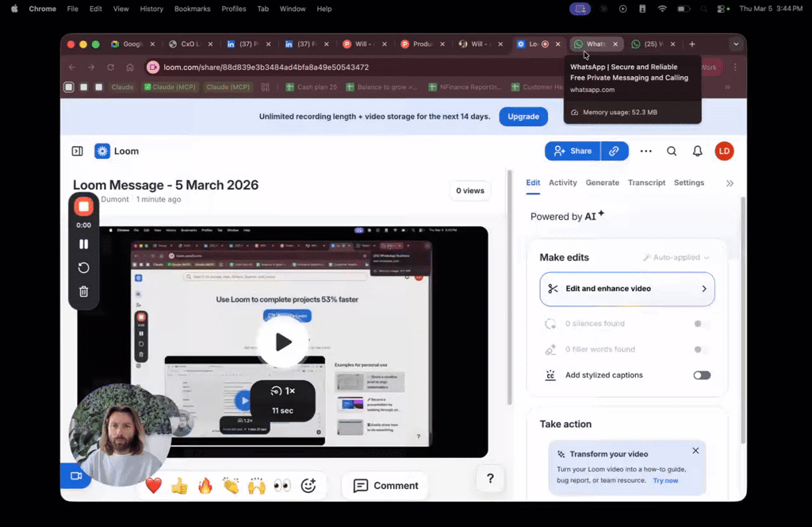The height and width of the screenshot is (527, 812).
Task: Open the Bookmarks menu in menu bar
Action: (x=192, y=9)
